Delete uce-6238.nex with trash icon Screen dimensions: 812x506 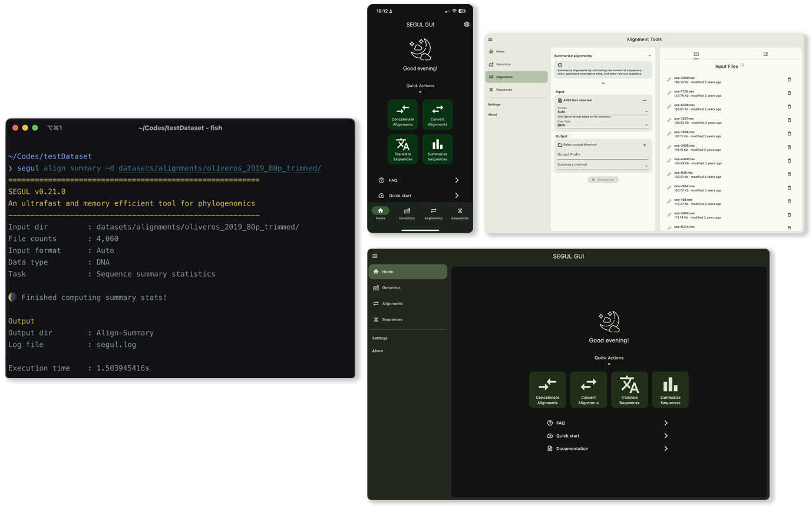(790, 107)
